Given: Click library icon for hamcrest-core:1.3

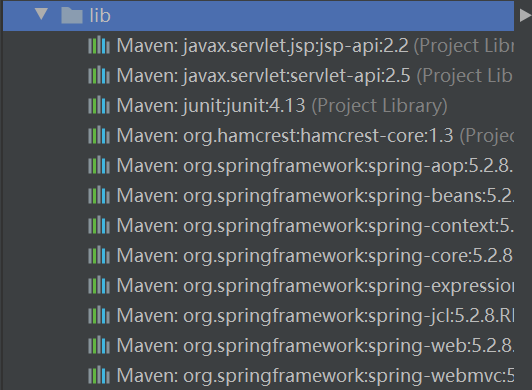Looking at the screenshot, I should 99,135.
